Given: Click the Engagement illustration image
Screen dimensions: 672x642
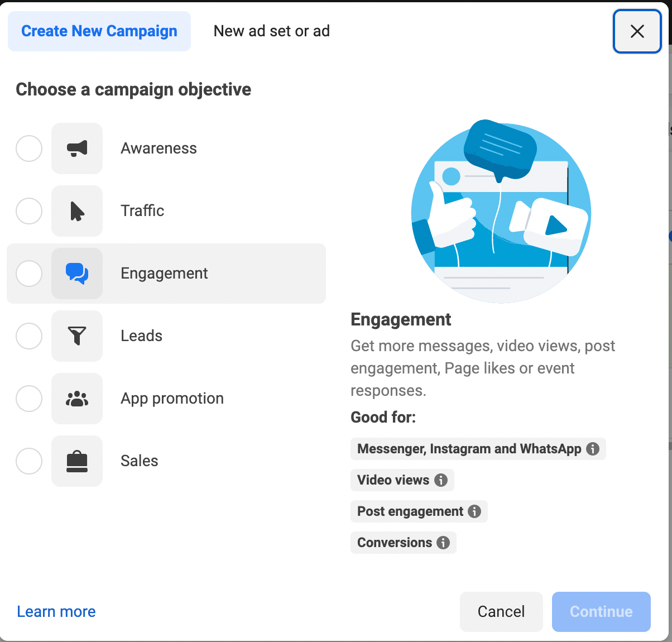Looking at the screenshot, I should [501, 211].
